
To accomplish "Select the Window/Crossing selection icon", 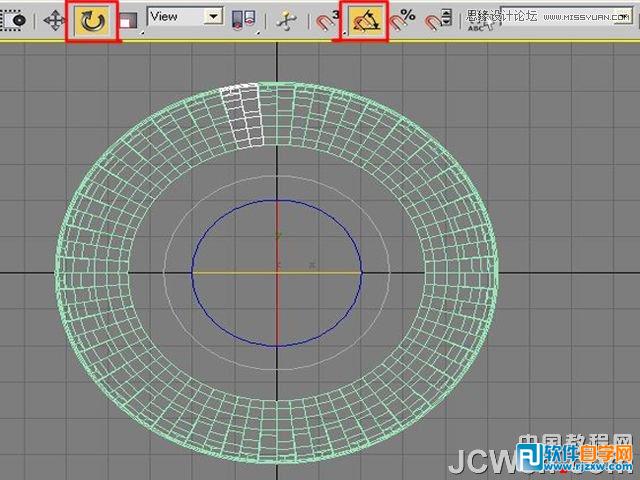I will tap(13, 20).
